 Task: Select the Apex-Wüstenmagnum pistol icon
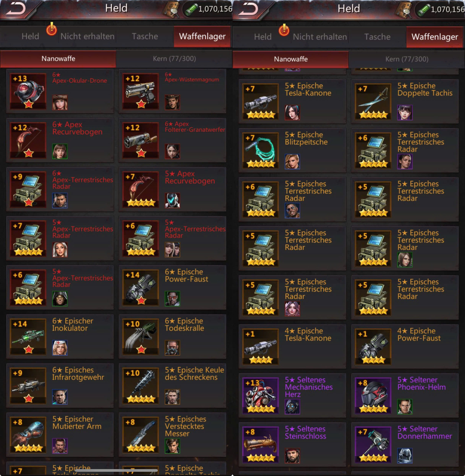coord(140,91)
